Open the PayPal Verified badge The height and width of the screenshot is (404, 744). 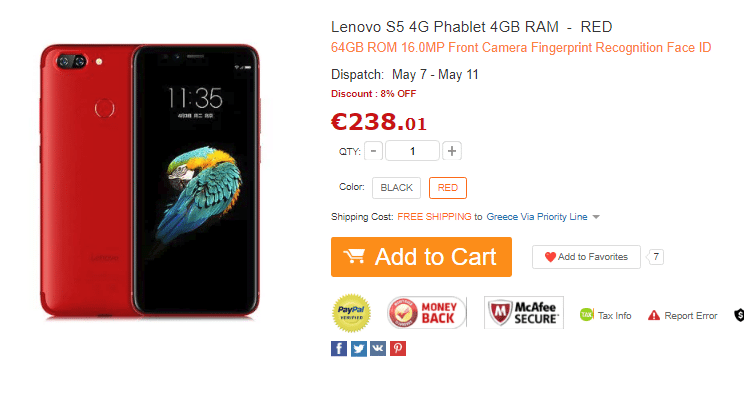[352, 313]
